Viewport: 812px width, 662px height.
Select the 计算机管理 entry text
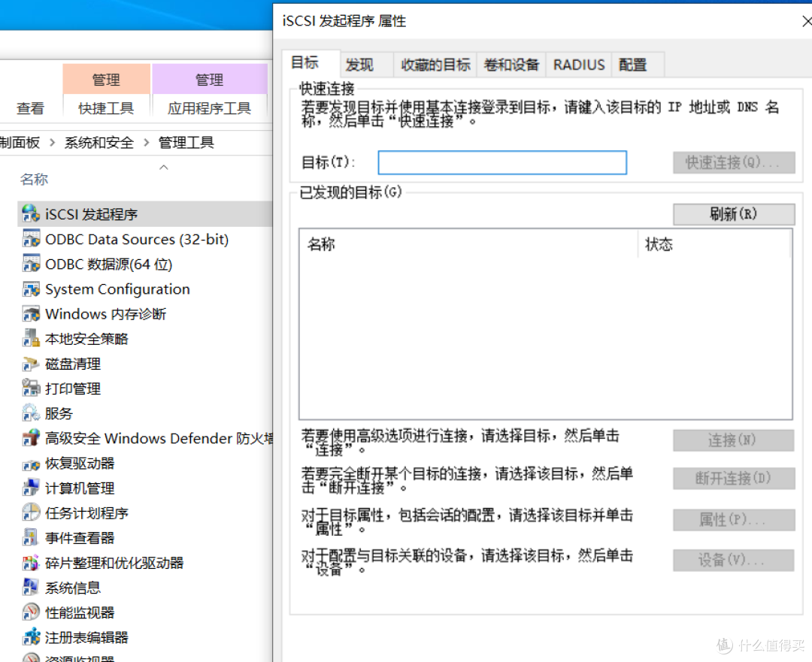tap(80, 488)
